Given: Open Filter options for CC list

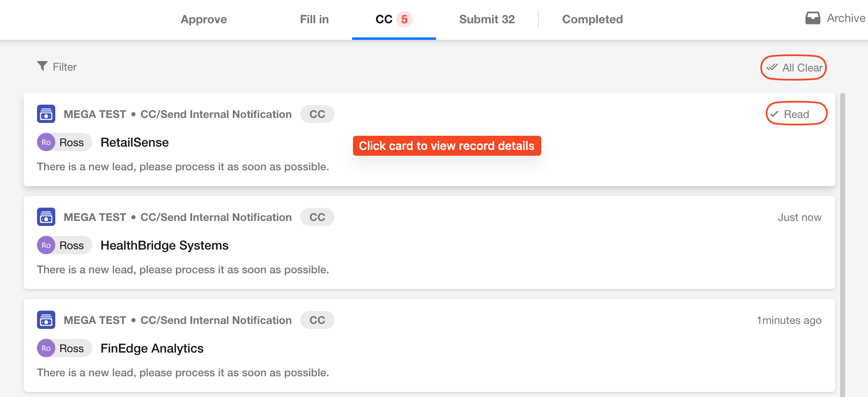Looking at the screenshot, I should pyautogui.click(x=57, y=67).
